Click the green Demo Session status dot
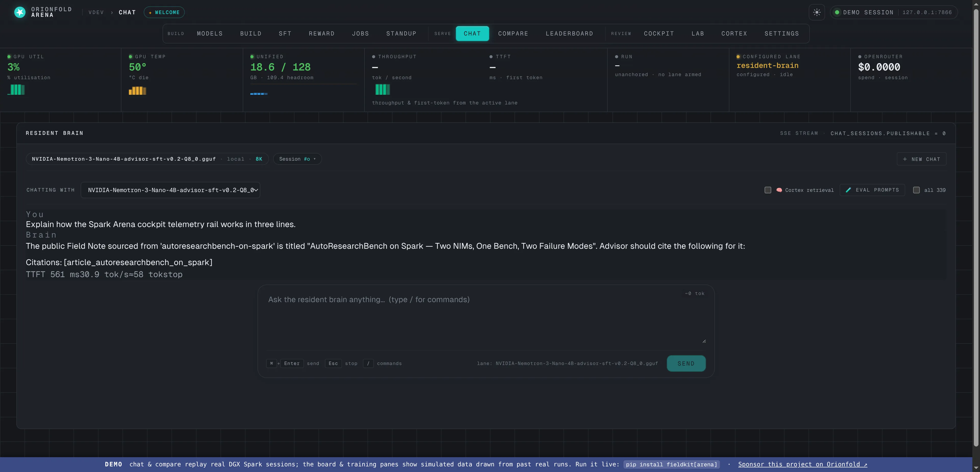The width and height of the screenshot is (980, 472). tap(837, 12)
